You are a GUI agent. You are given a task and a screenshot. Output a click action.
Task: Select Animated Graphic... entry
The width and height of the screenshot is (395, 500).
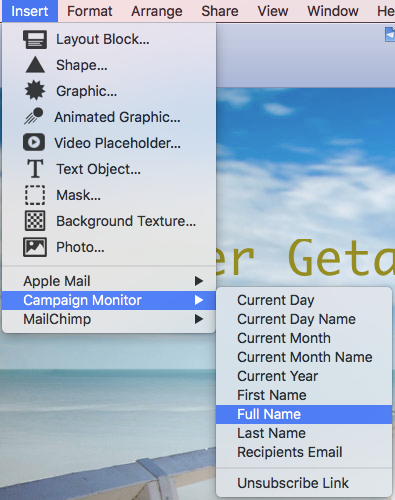[109, 117]
